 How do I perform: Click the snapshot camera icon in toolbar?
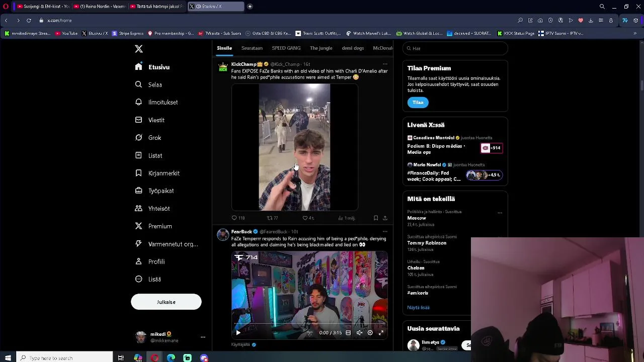tap(540, 20)
